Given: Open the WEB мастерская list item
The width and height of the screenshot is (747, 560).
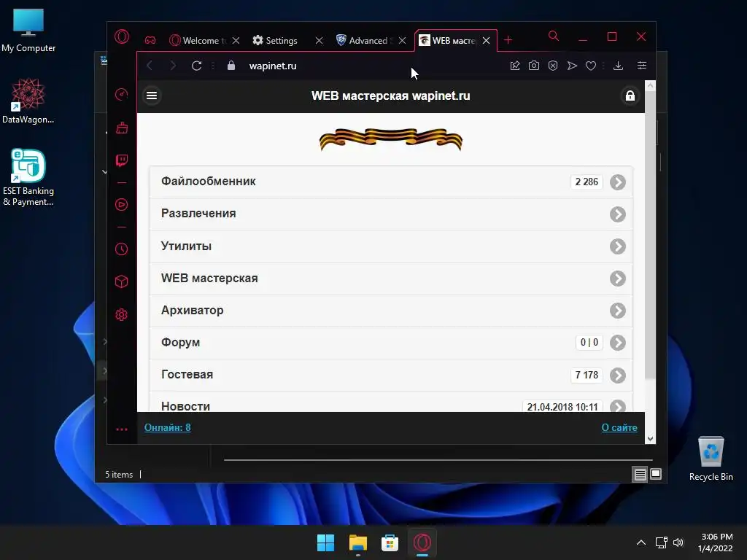Looking at the screenshot, I should [391, 279].
